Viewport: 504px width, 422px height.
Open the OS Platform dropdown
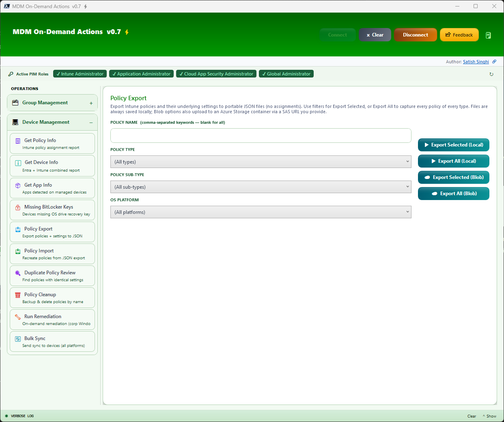click(x=261, y=212)
